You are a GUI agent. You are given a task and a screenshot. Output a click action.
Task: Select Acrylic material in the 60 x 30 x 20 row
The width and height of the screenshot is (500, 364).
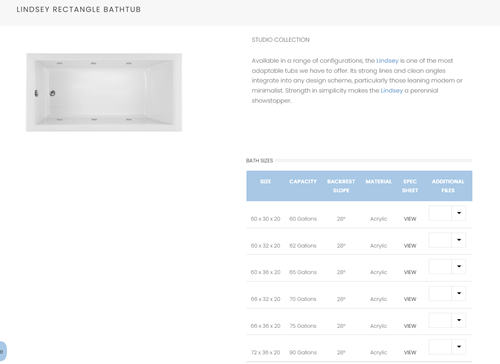tap(379, 219)
